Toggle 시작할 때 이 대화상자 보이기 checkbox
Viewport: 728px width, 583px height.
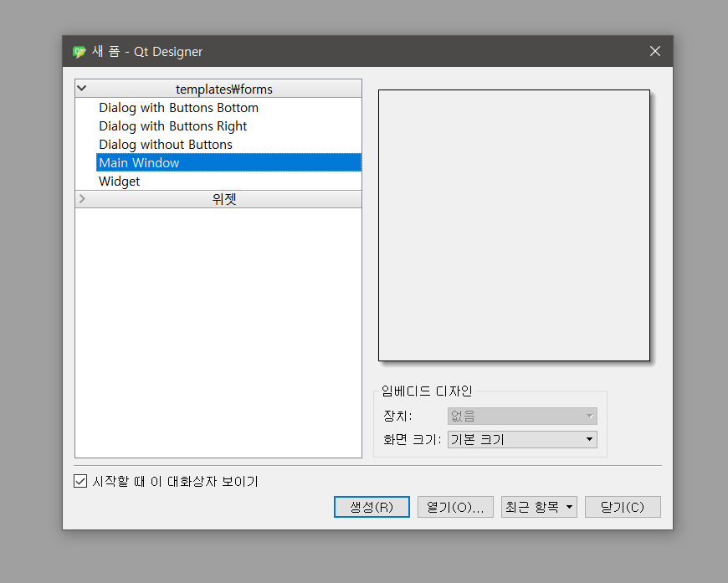(x=80, y=481)
